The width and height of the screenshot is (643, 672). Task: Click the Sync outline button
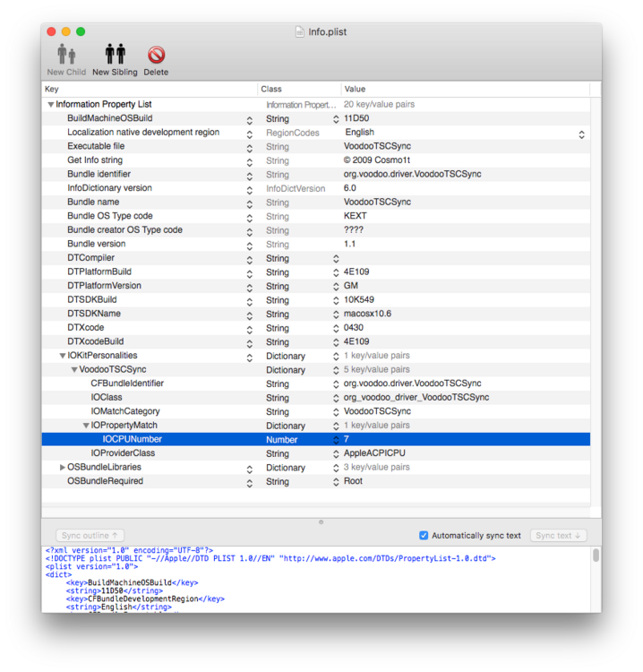click(90, 536)
